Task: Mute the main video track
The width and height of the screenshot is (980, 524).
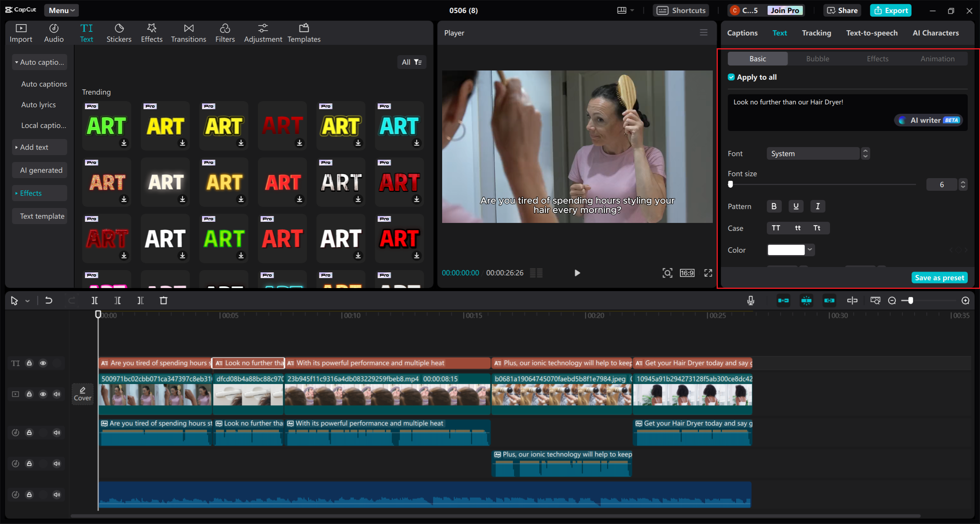Action: pyautogui.click(x=57, y=394)
